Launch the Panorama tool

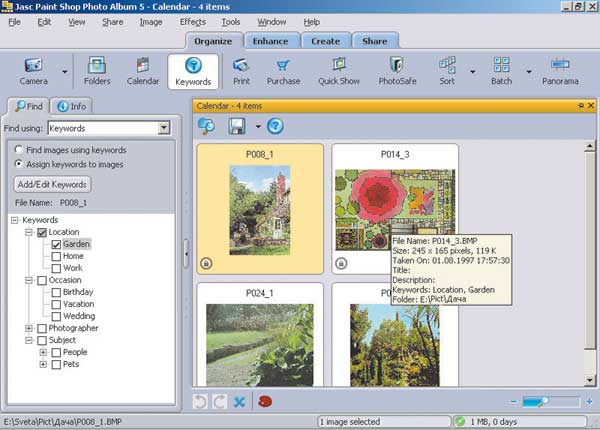pos(560,70)
